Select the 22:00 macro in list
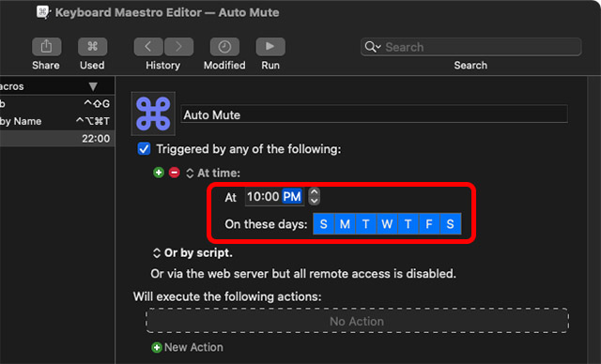This screenshot has width=601, height=364. pyautogui.click(x=57, y=139)
